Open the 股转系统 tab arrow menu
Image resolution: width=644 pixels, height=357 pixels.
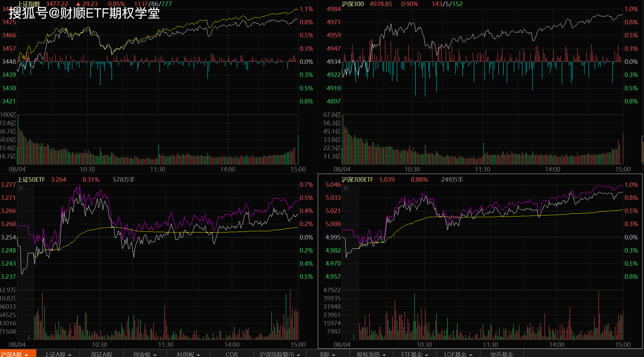click(384, 355)
